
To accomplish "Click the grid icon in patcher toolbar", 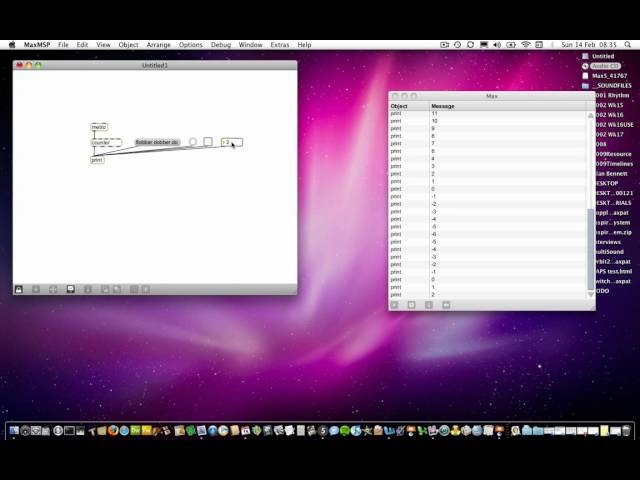I will 134,289.
